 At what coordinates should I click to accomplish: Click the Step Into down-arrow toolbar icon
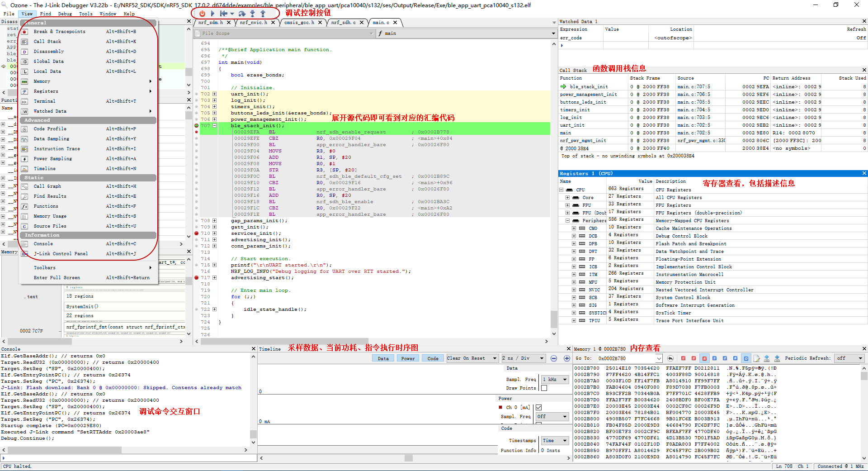point(252,14)
